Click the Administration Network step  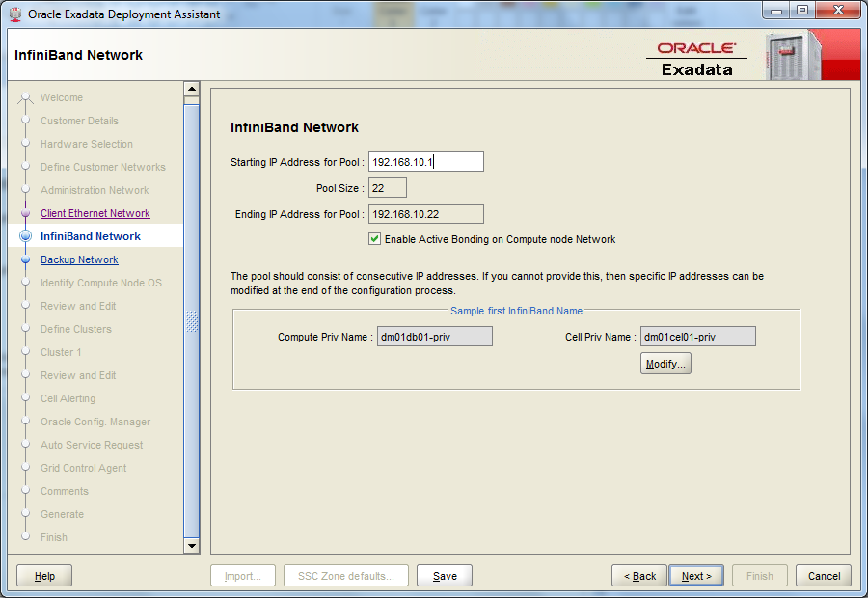[95, 190]
